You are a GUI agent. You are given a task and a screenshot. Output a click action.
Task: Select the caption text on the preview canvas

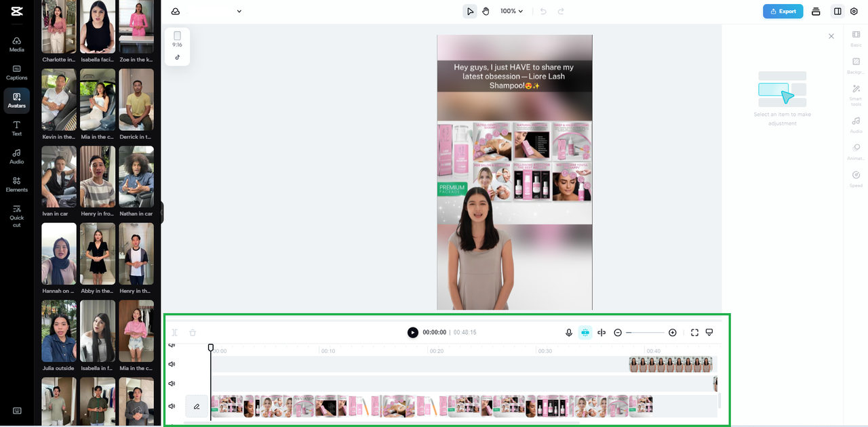(514, 76)
